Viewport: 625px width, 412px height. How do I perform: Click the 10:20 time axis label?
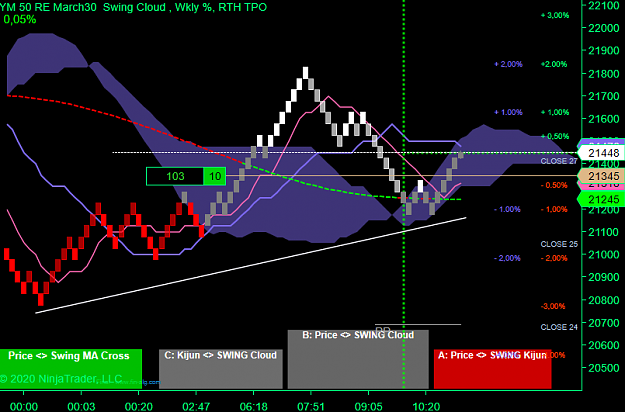pyautogui.click(x=426, y=407)
